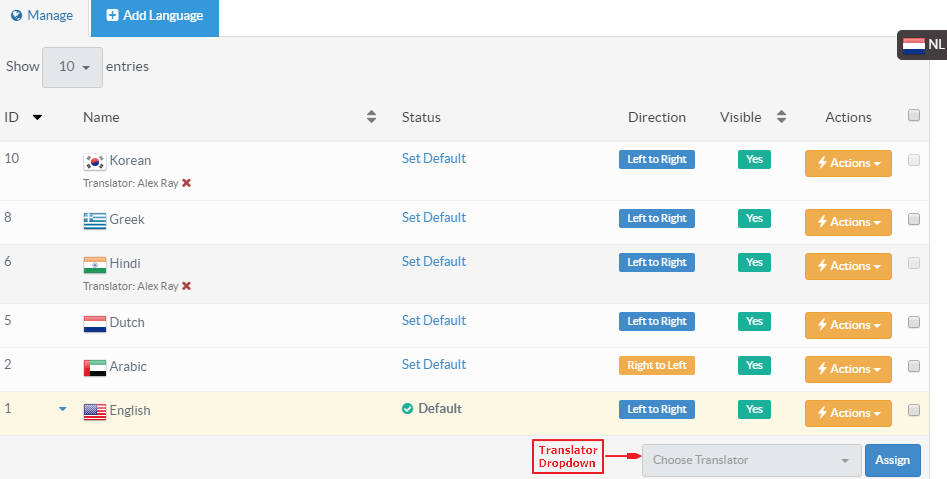Check the Greek row checkbox
Image resolution: width=947 pixels, height=479 pixels.
[913, 219]
